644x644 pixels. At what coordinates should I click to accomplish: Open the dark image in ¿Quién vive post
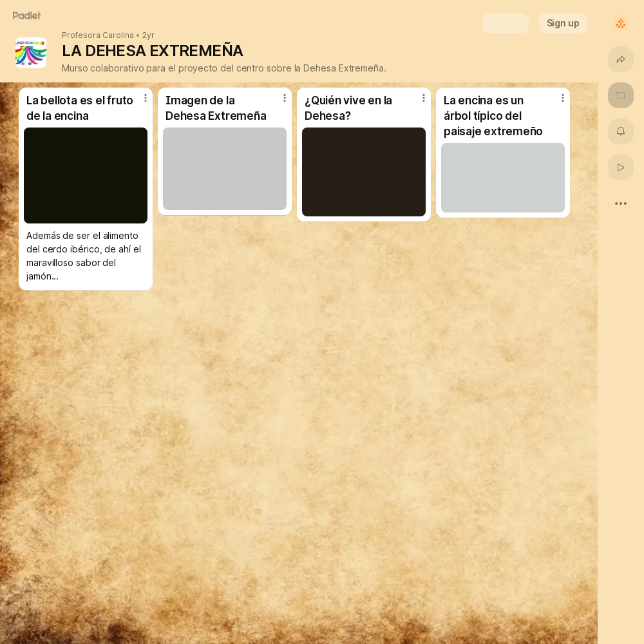363,172
